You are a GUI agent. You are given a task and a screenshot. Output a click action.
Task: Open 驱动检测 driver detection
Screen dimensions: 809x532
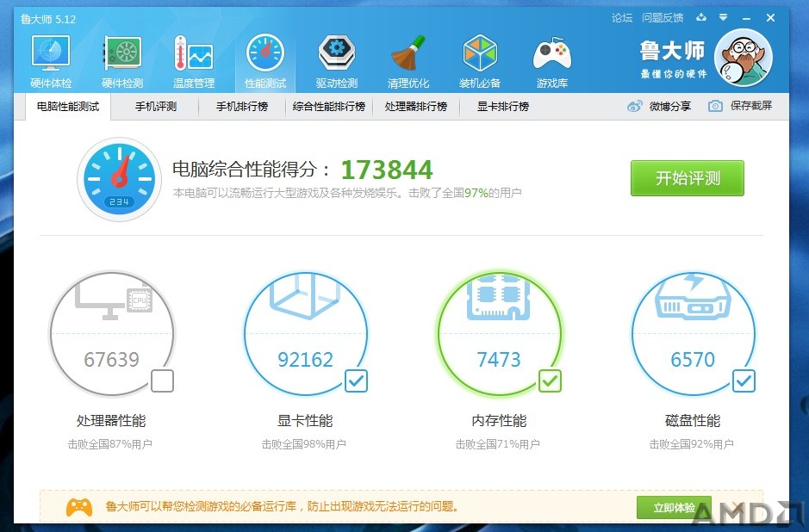(336, 62)
